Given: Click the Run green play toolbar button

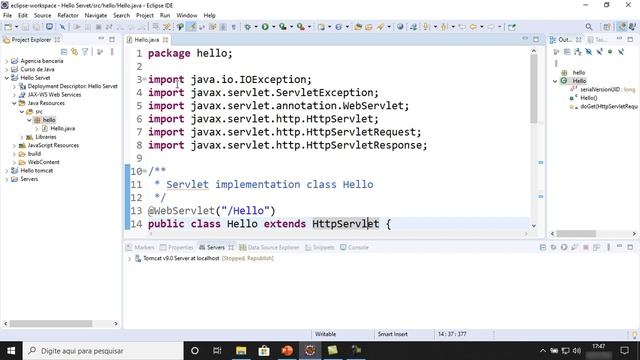Looking at the screenshot, I should tap(265, 27).
